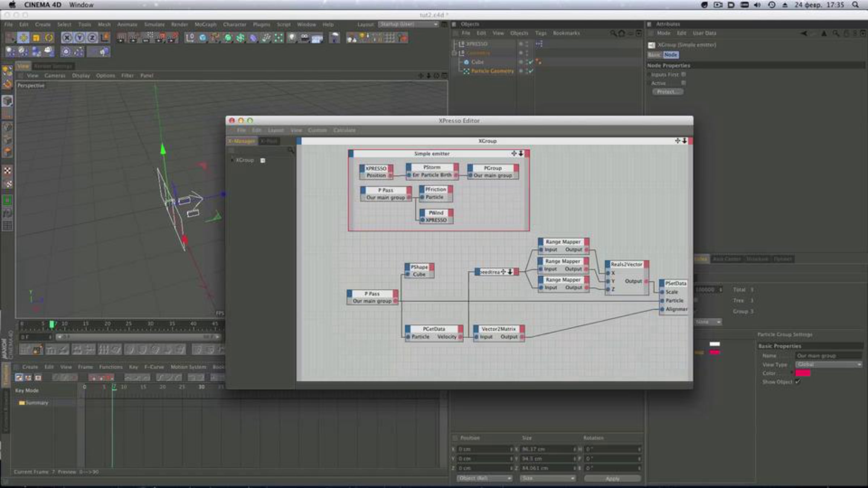The height and width of the screenshot is (488, 868).
Task: Click the home icon in Objects panel
Action: [x=622, y=33]
